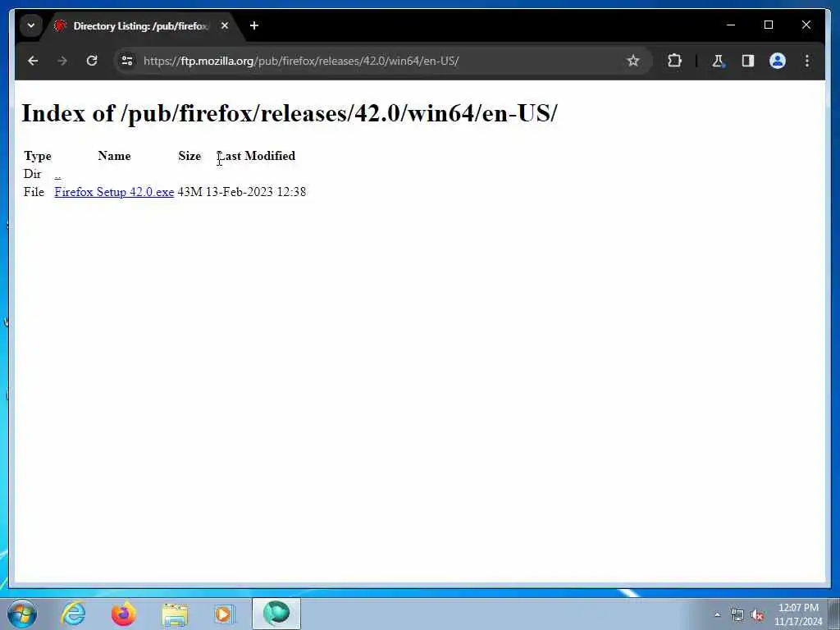Open the Extensions puzzle icon
840x630 pixels.
pyautogui.click(x=674, y=61)
